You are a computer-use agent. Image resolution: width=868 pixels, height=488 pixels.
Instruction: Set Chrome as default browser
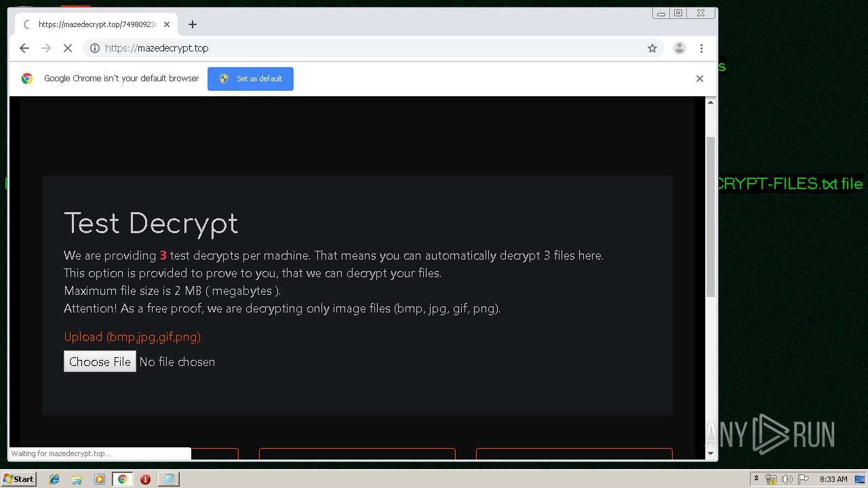pyautogui.click(x=250, y=79)
